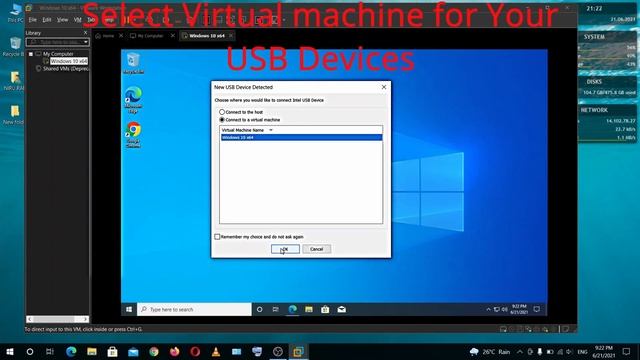640x360 pixels.
Task: Click the guest taskbar clock
Action: [519, 309]
